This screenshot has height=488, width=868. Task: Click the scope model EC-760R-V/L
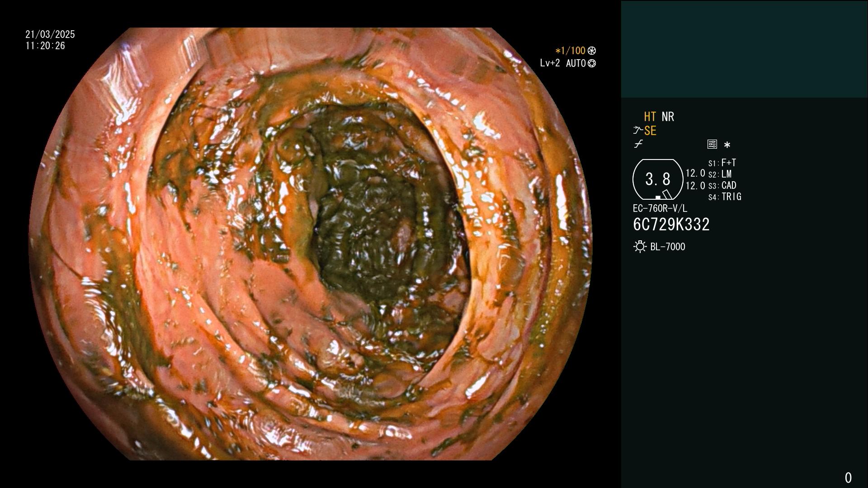point(660,208)
